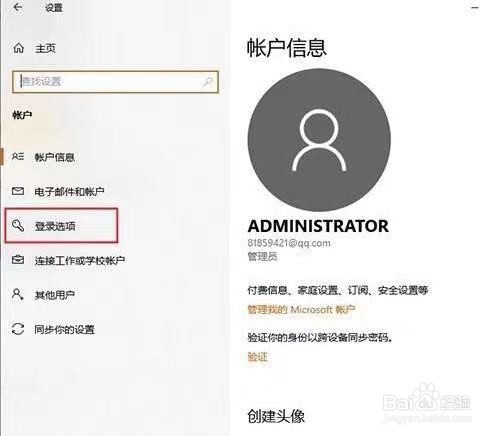Click the 帐户信息 person-list icon
This screenshot has width=500, height=436.
coord(18,157)
